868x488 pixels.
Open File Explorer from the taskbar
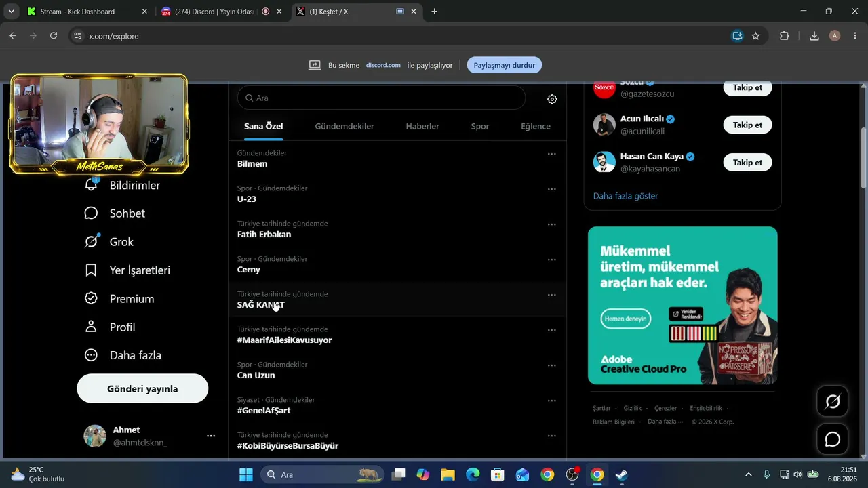click(448, 474)
